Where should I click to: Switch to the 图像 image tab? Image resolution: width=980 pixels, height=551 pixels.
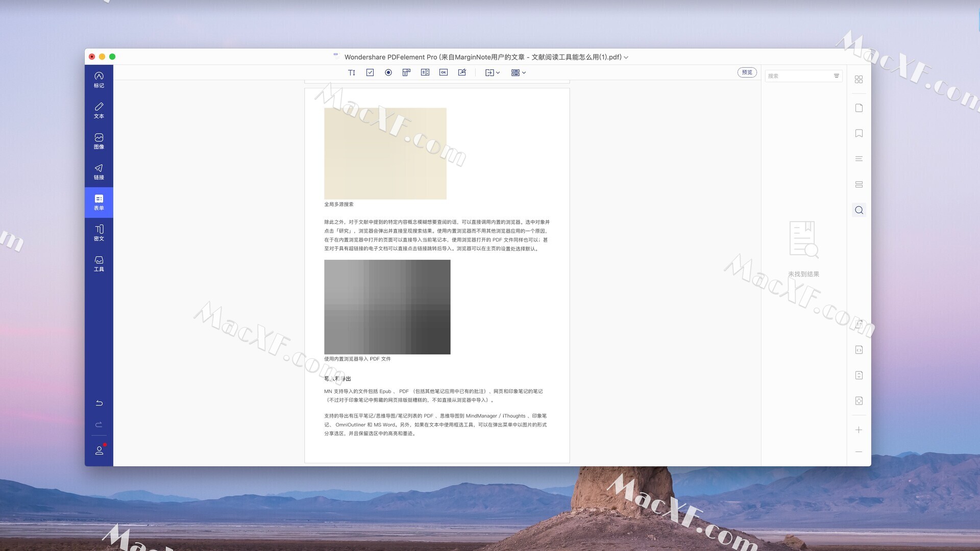(x=99, y=141)
